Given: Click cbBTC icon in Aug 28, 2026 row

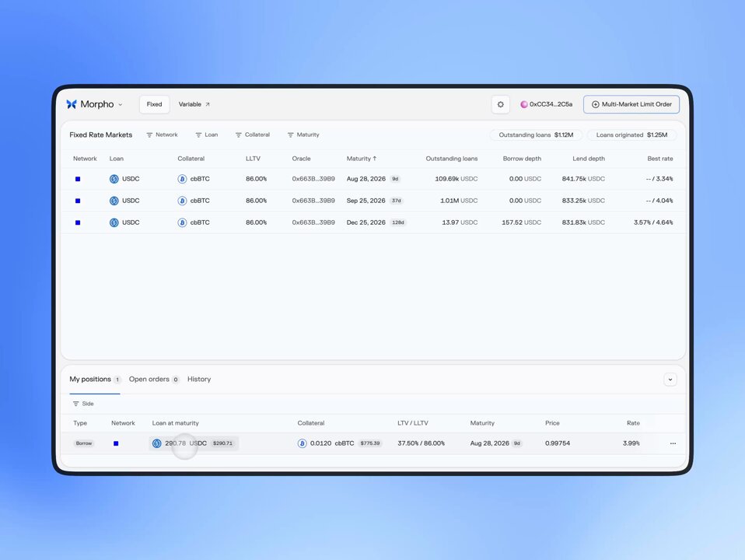Looking at the screenshot, I should (x=182, y=179).
